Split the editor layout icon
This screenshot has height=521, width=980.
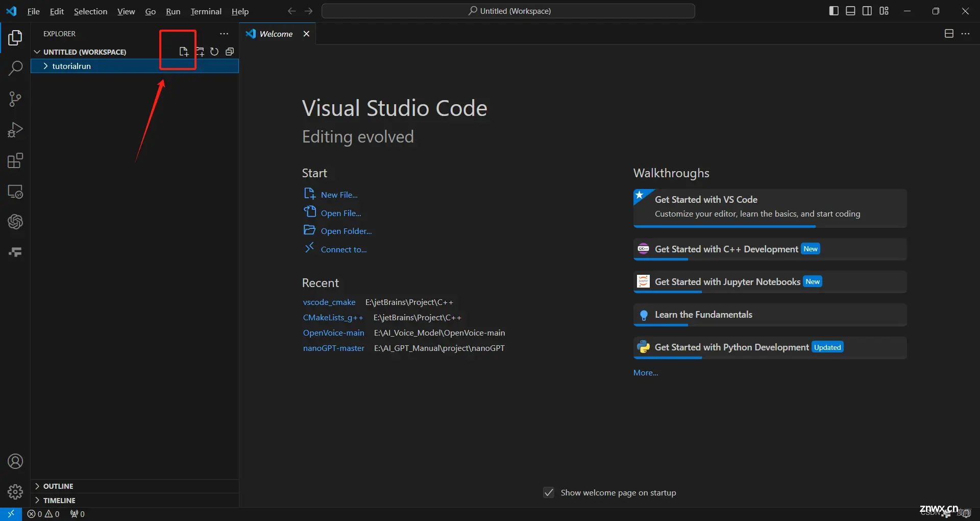(x=949, y=34)
